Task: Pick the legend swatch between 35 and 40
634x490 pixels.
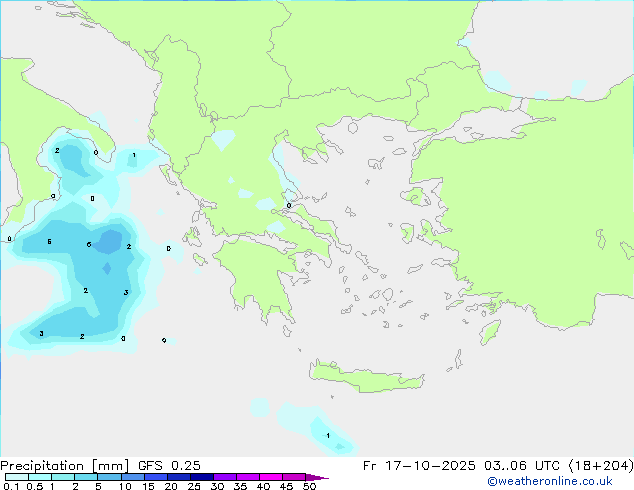Action: point(248,477)
